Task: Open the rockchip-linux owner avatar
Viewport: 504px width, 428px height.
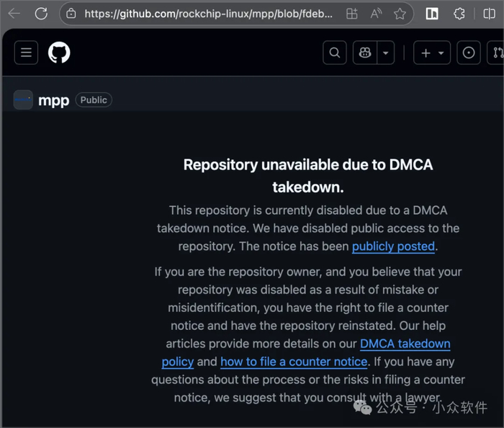Action: pos(23,100)
